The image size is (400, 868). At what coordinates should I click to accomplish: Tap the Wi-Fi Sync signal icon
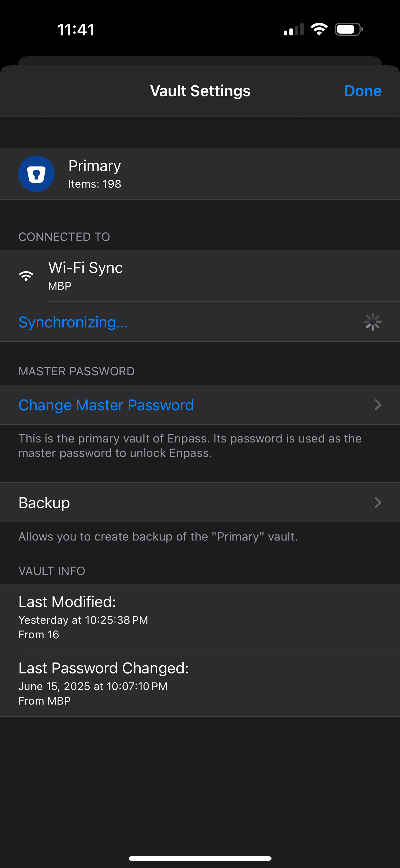(26, 276)
